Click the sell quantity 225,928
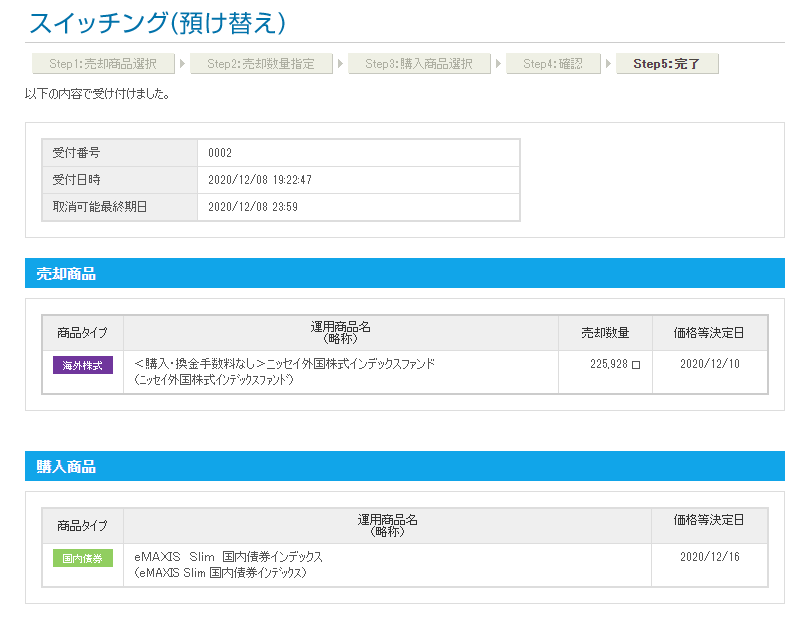 coord(609,364)
